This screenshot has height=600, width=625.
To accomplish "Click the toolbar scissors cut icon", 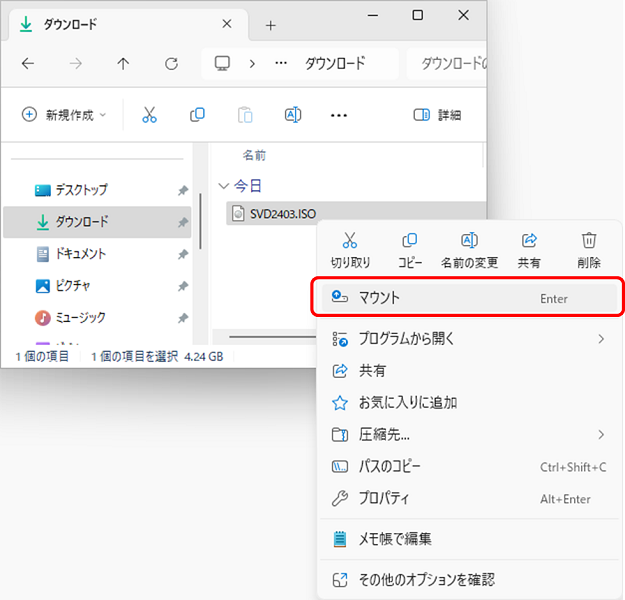I will tap(150, 115).
